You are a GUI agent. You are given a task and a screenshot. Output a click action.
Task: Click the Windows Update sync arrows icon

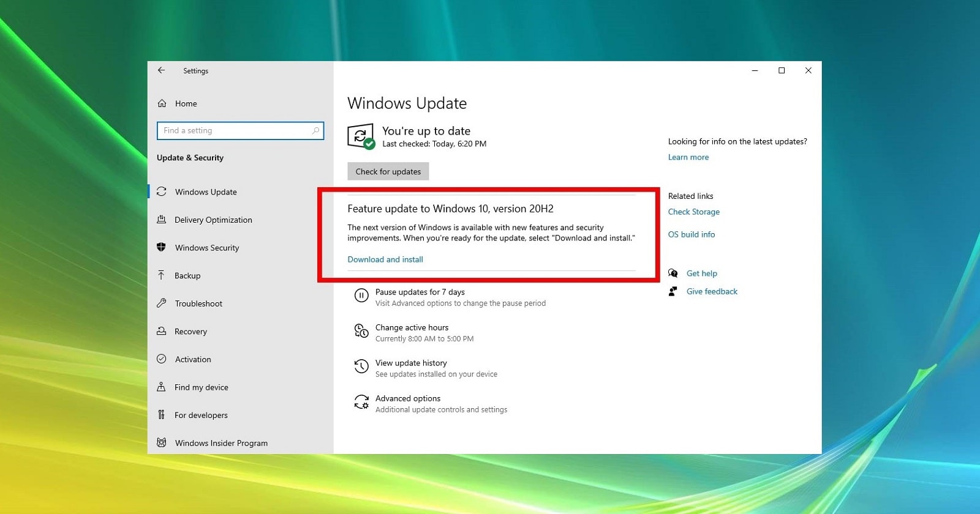point(162,192)
